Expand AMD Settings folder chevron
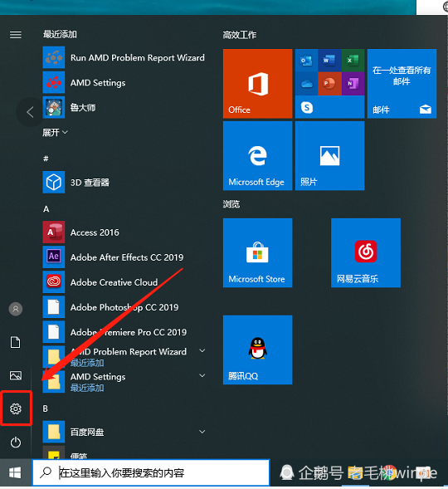 click(x=202, y=375)
